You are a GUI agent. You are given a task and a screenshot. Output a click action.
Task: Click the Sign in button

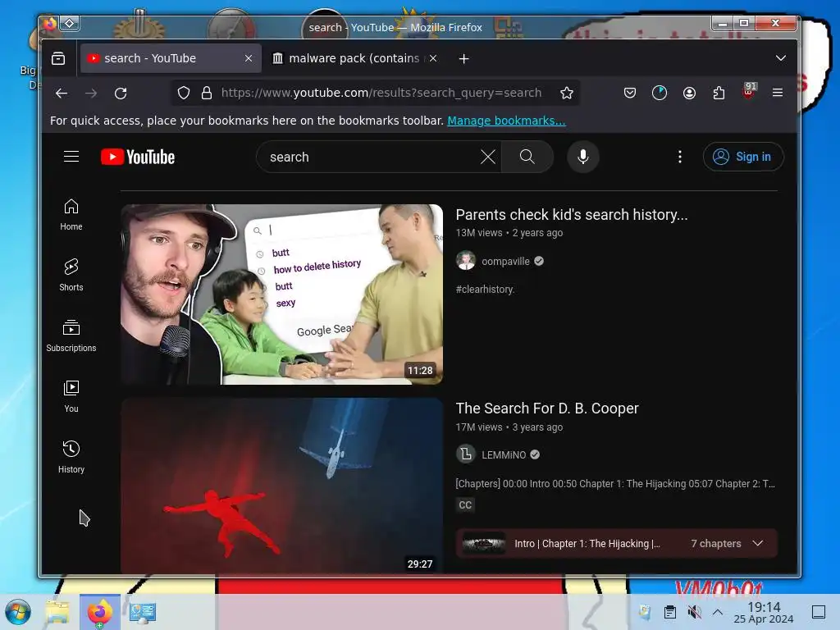click(x=743, y=157)
